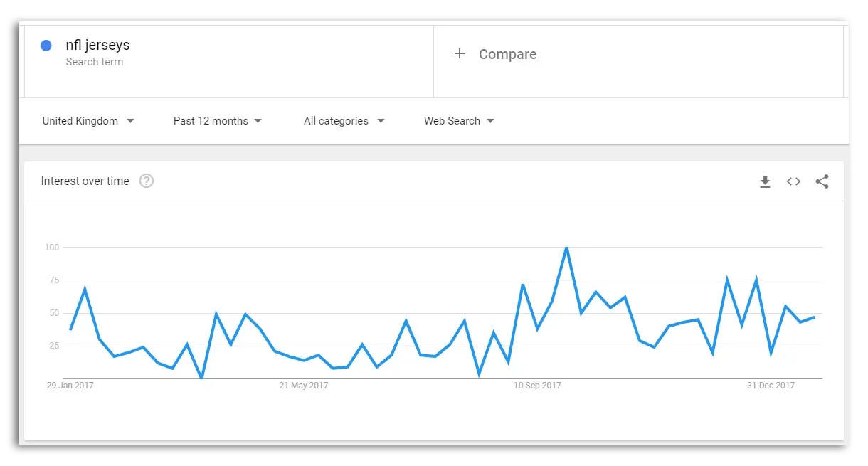Open the United Kingdom region selector
868x466 pixels.
pos(80,121)
